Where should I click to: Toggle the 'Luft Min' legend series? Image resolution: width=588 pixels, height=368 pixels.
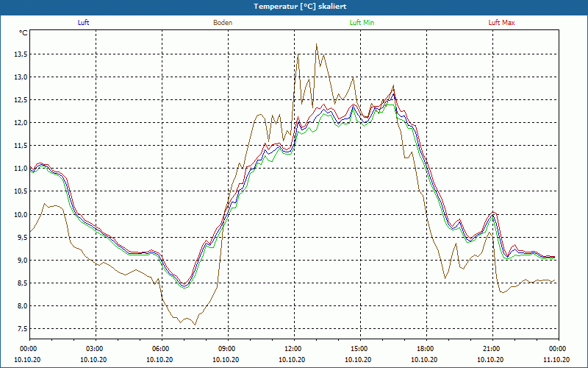(362, 23)
